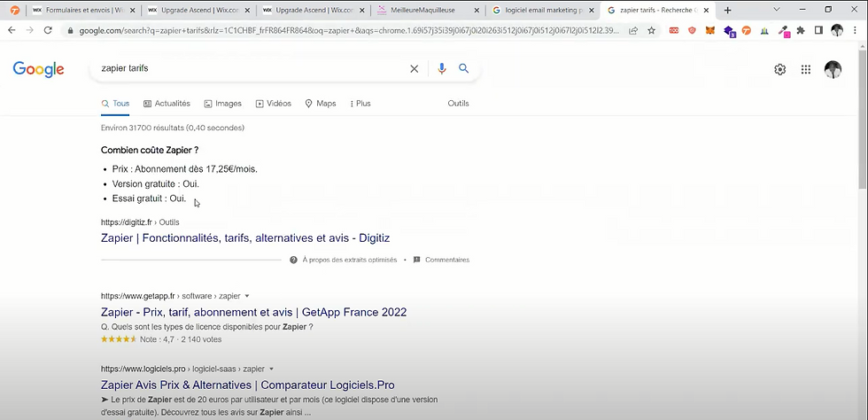This screenshot has height=420, width=868.
Task: Open the MetaMask fox extension
Action: click(709, 30)
